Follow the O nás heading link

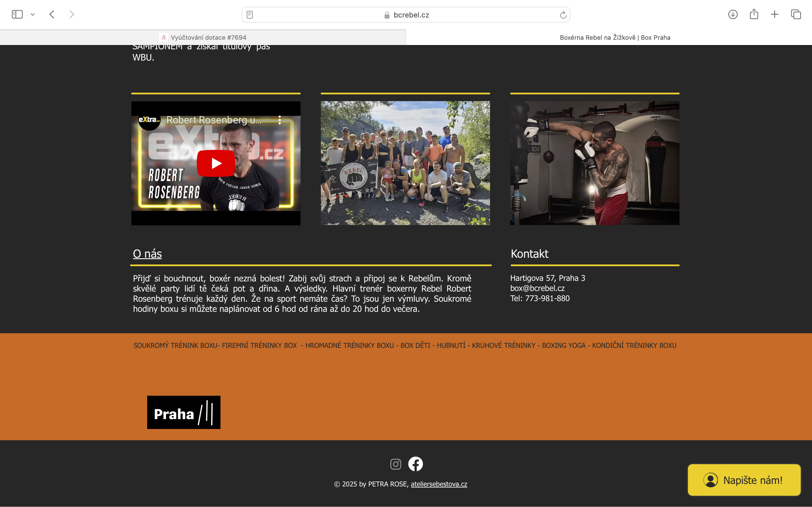147,254
